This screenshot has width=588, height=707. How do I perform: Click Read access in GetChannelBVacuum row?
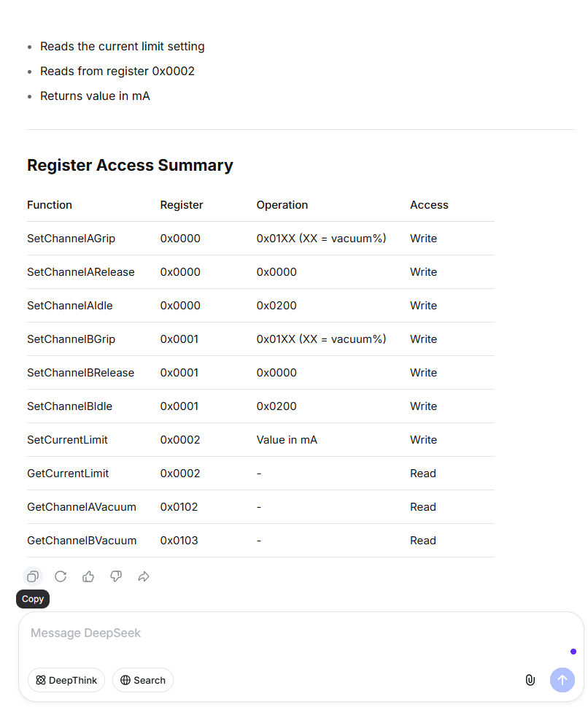423,540
